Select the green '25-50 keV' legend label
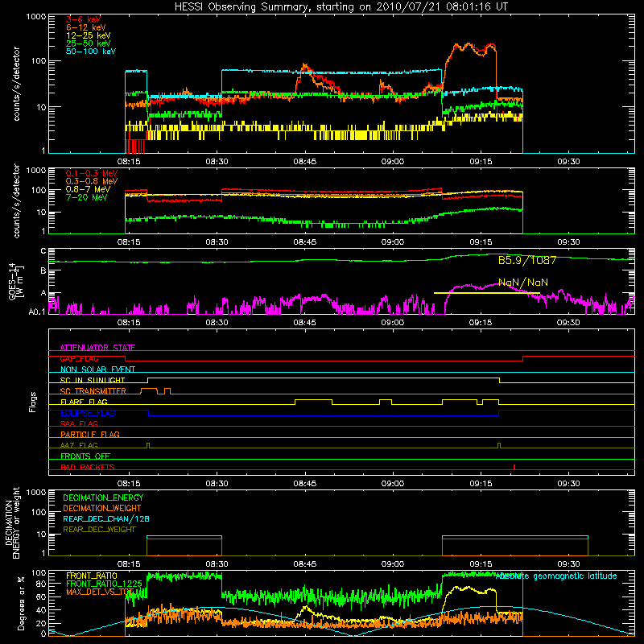The width and height of the screenshot is (644, 644). [89, 43]
